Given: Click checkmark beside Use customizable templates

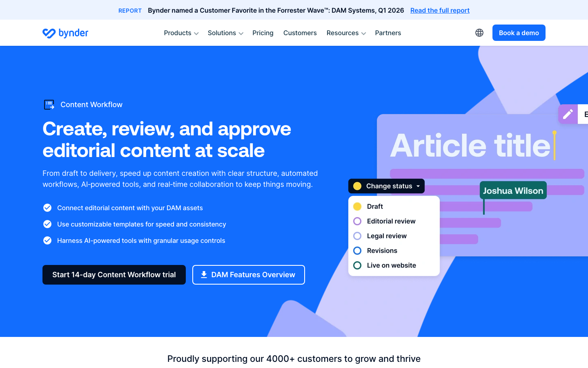Looking at the screenshot, I should [x=47, y=224].
